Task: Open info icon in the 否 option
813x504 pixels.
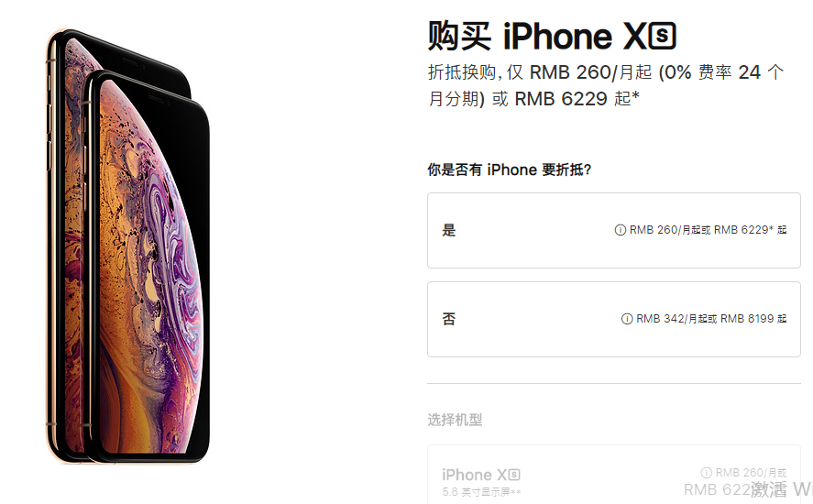Action: click(626, 318)
